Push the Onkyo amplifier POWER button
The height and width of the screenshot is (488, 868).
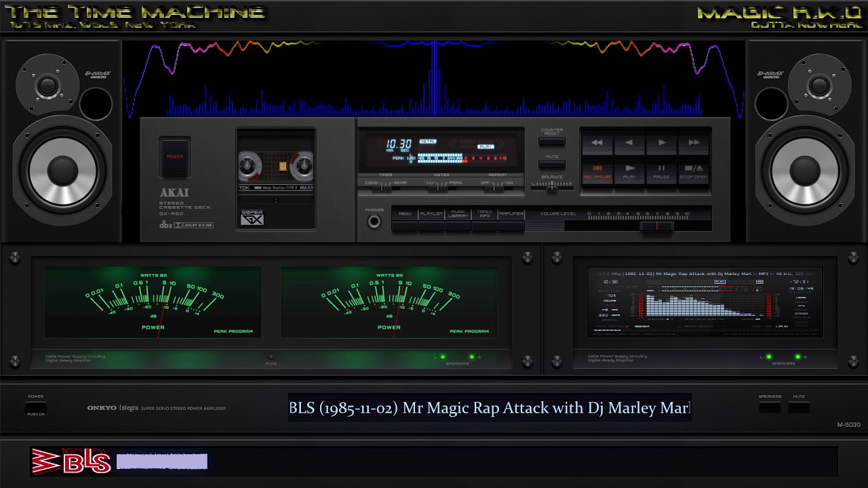(36, 406)
